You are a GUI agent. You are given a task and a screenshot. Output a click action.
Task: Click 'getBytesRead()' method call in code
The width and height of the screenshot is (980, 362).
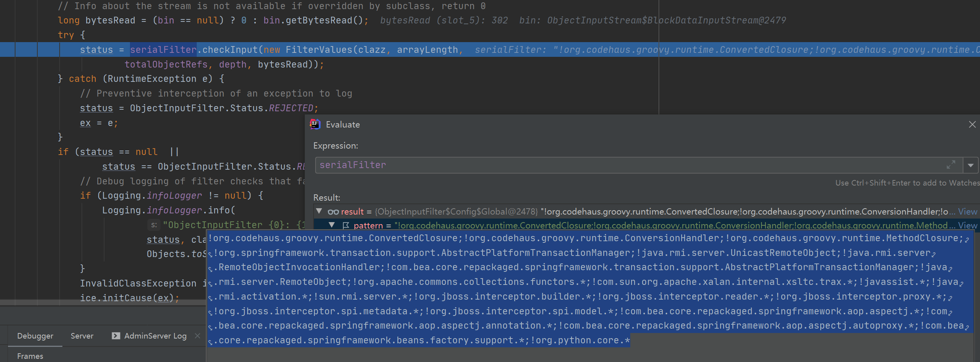click(324, 20)
